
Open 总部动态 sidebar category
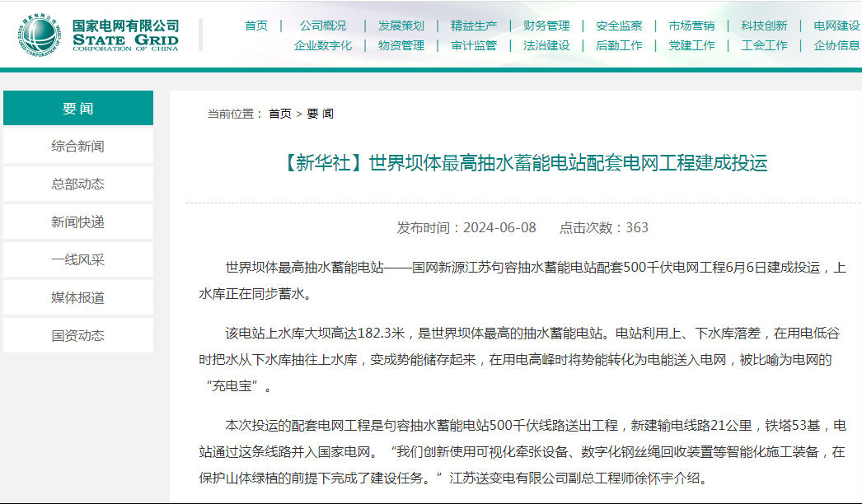coord(78,184)
